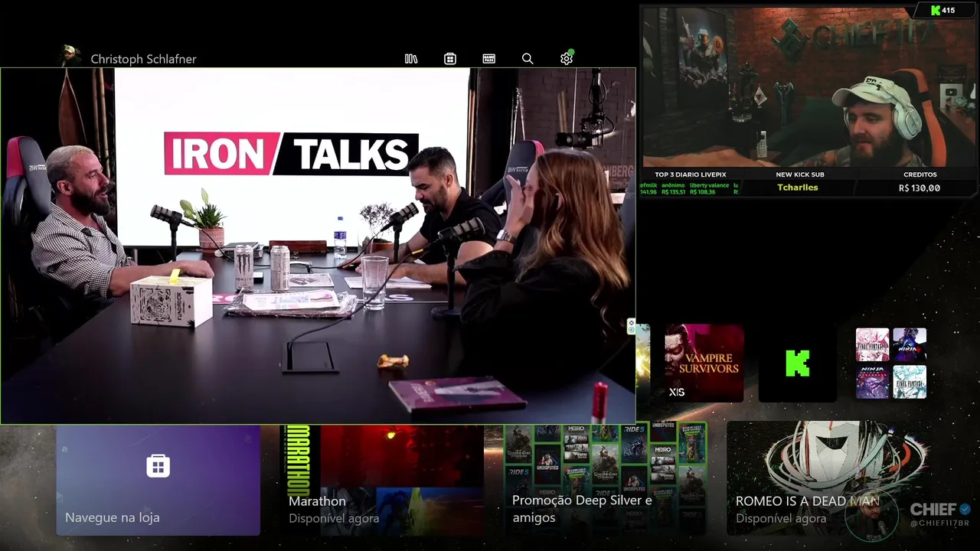
Task: Click the store bag icon on Navegue na loja
Action: (158, 465)
